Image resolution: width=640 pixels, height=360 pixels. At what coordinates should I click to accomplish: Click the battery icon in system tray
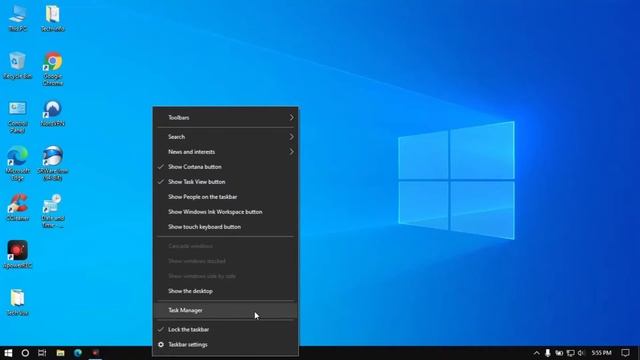point(559,353)
